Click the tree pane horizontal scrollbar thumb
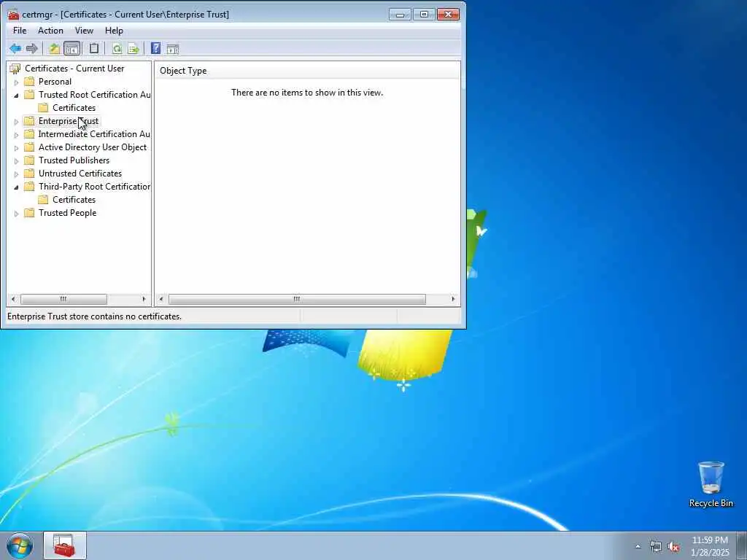Image resolution: width=747 pixels, height=560 pixels. [x=63, y=299]
